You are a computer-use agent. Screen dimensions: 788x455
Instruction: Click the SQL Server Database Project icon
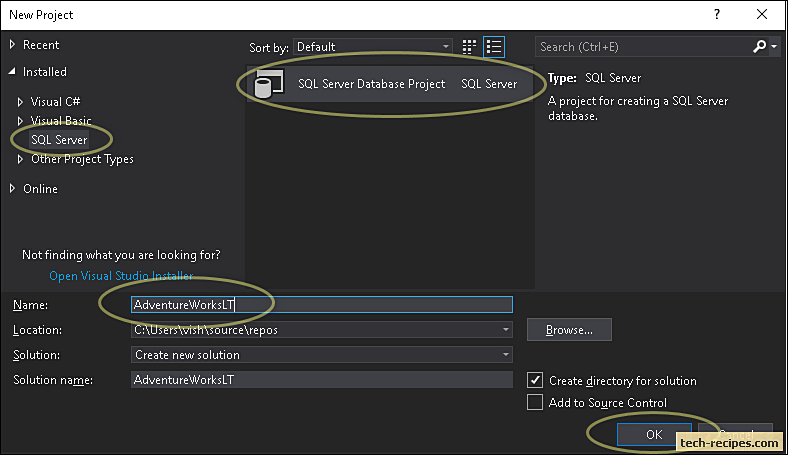point(268,84)
